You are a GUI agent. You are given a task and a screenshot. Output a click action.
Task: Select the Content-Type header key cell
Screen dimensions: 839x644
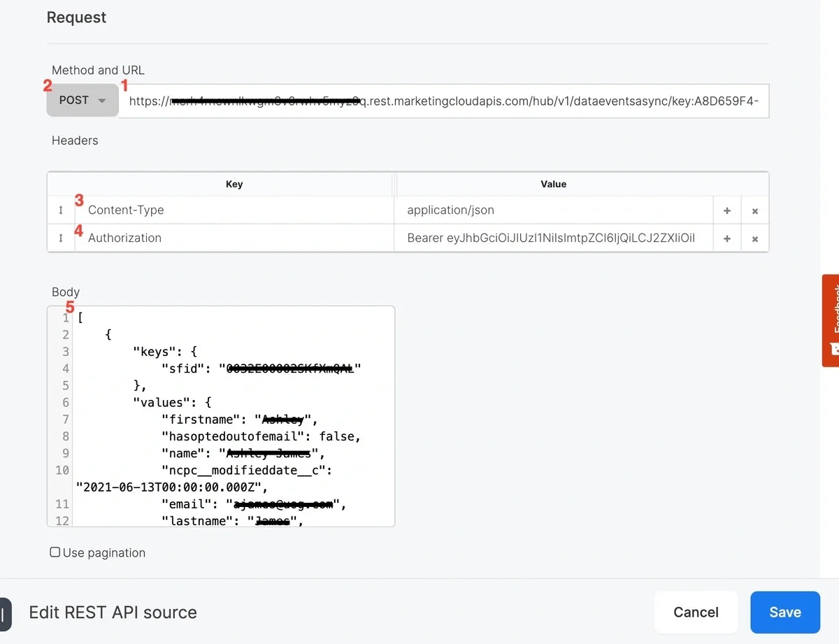point(234,210)
